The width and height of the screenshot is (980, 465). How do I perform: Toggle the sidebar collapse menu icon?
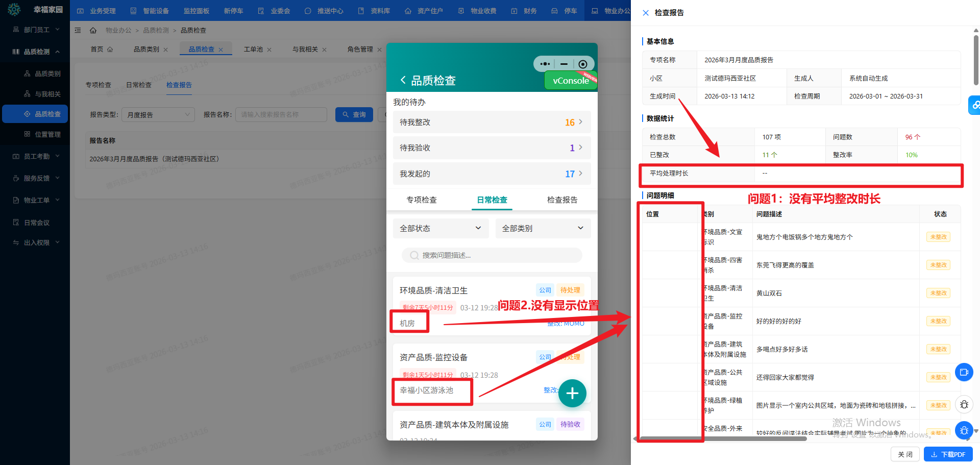pos(78,31)
